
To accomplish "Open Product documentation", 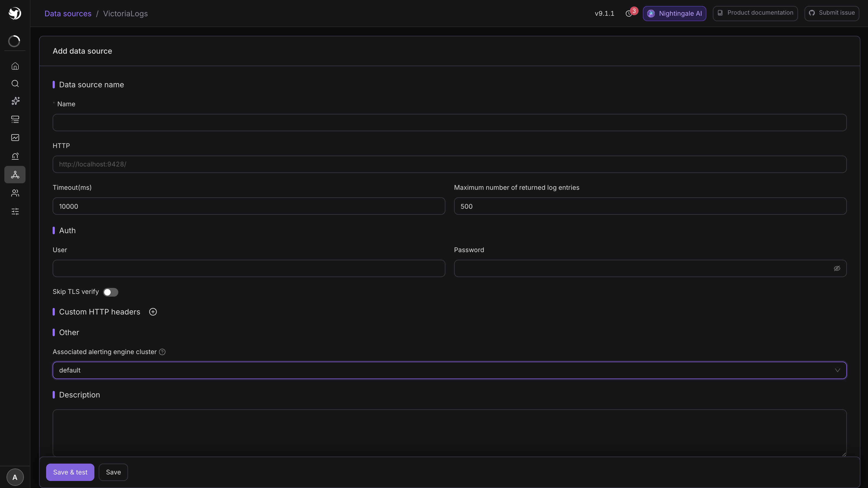I will [755, 13].
